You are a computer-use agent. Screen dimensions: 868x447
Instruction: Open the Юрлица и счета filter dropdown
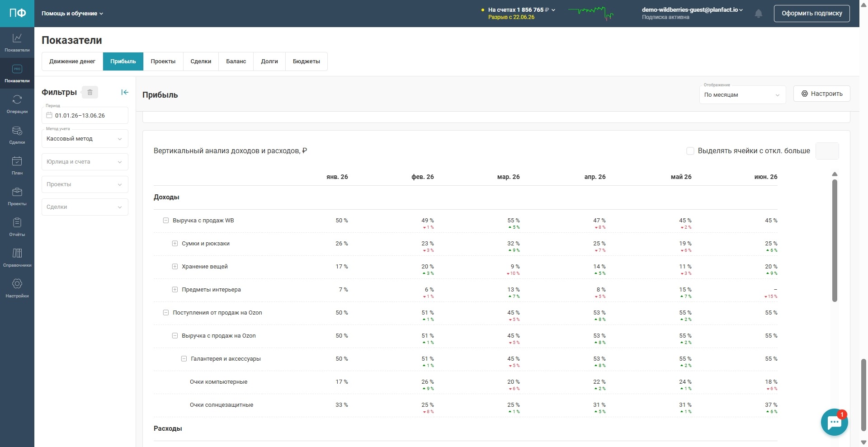click(85, 162)
